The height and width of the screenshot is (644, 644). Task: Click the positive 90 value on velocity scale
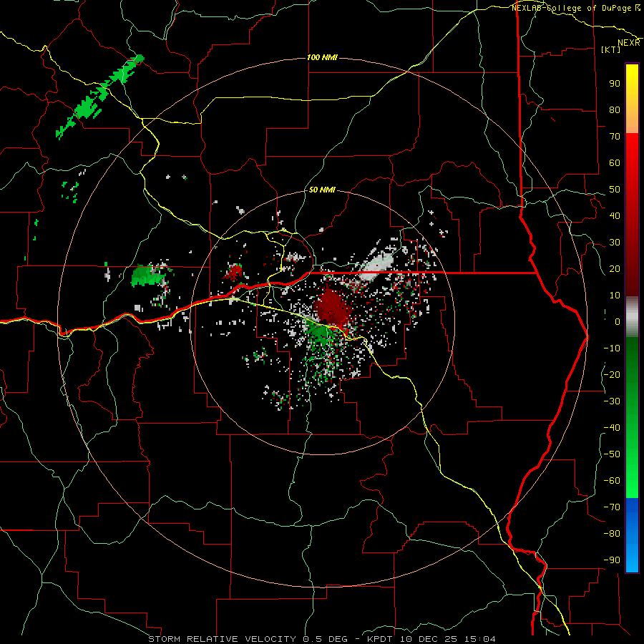coord(615,84)
